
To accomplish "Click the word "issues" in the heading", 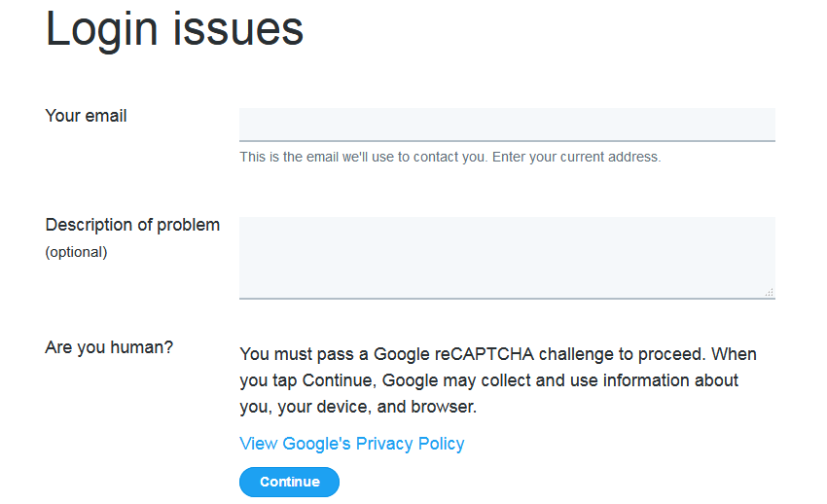I will click(x=238, y=29).
